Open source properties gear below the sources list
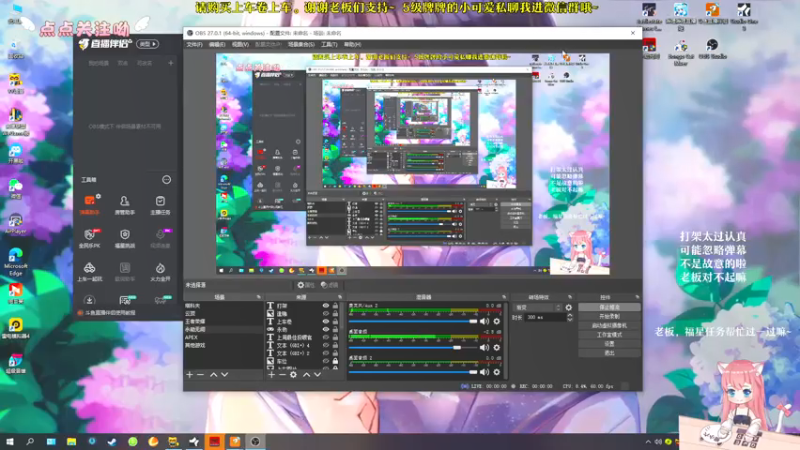 (x=293, y=375)
